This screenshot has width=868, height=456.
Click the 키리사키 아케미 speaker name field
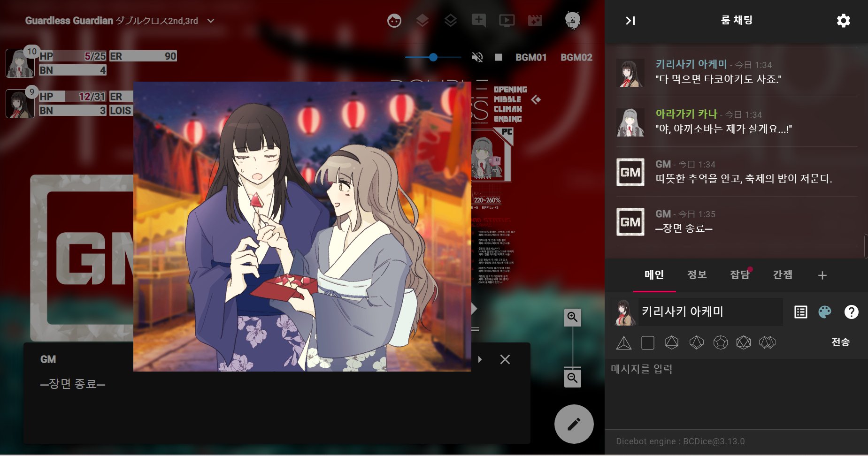pyautogui.click(x=710, y=312)
